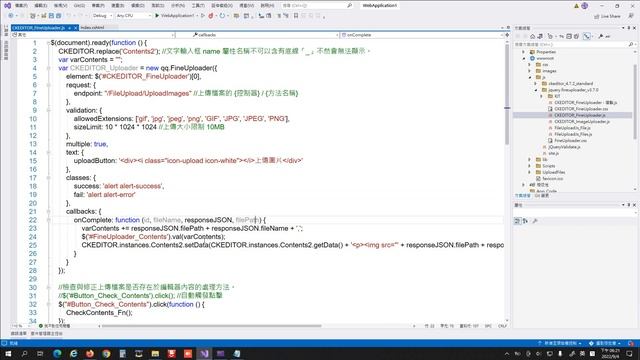Start debugging WebApplication1 with the green play button
Image resolution: width=640 pixels, height=360 pixels.
pos(157,16)
